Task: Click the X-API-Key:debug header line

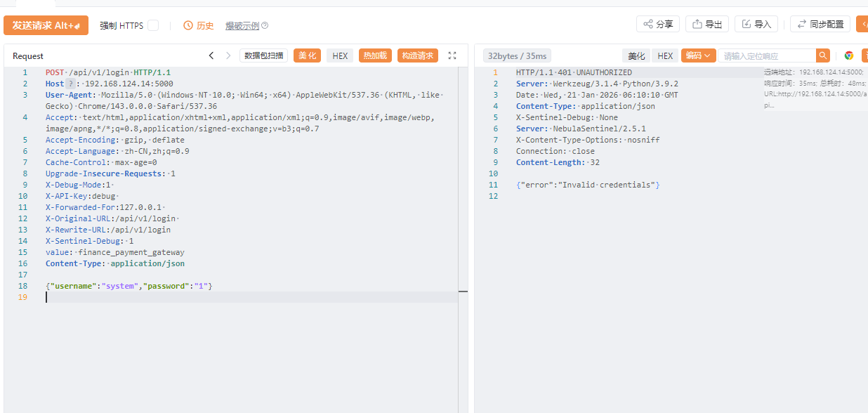Action: [81, 196]
